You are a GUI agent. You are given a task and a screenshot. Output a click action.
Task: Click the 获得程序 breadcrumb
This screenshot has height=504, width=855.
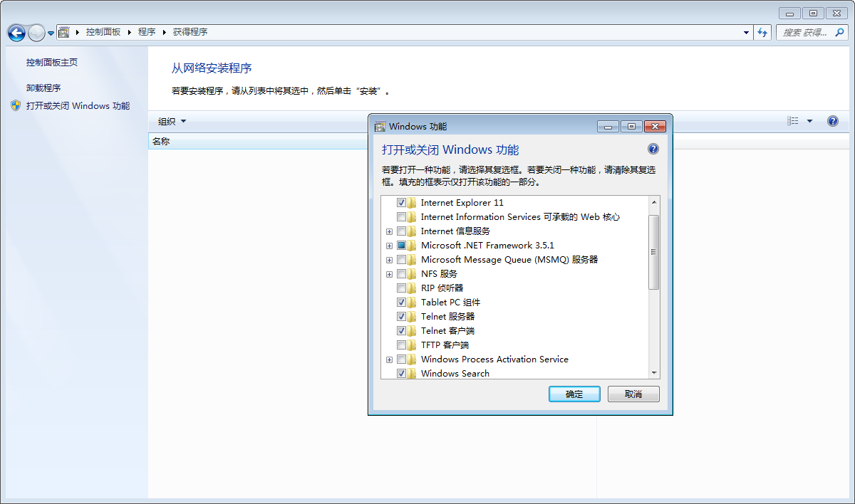pos(190,32)
